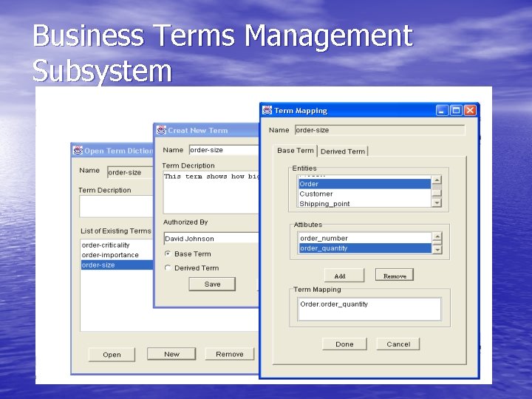
Task: Click the Java icon in Term Mapping title bar
Action: [267, 110]
